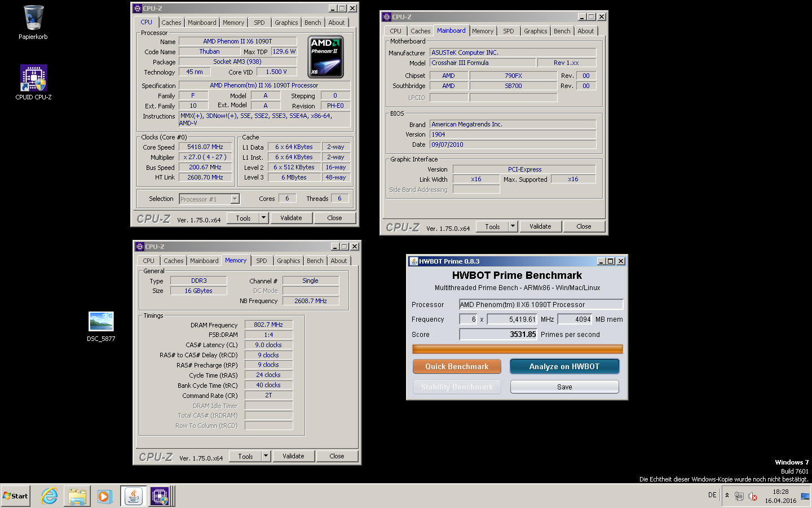Expand Tools dropdown arrow in CPU window
Screen dimensions: 812x508
pos(263,218)
